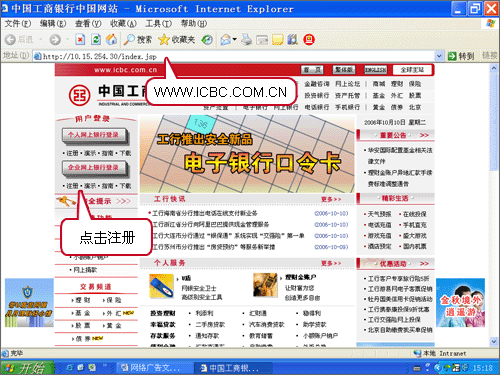Viewport: 500px width, 375px height.
Task: Click the 中国工商银... taskbar button
Action: click(233, 368)
